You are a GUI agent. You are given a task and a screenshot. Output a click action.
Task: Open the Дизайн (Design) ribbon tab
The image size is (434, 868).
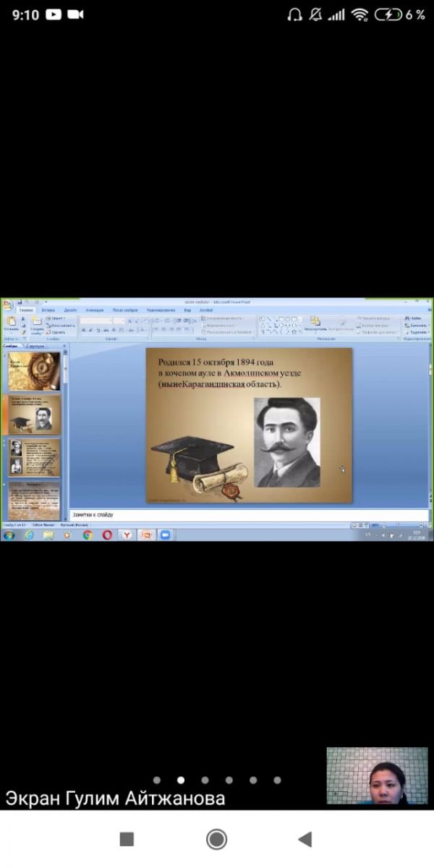point(70,310)
